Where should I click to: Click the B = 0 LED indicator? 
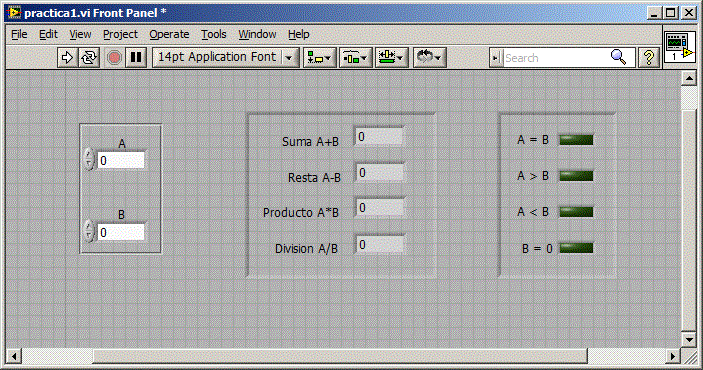click(576, 248)
